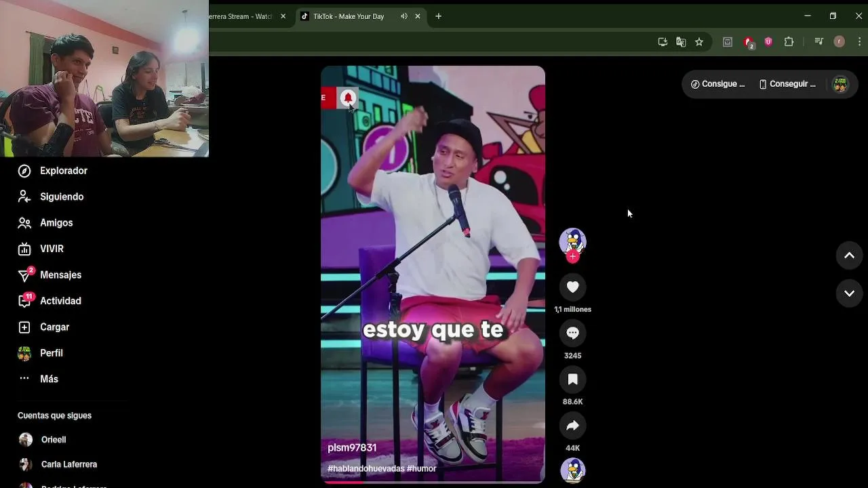Open the sound disc below share

point(572,470)
